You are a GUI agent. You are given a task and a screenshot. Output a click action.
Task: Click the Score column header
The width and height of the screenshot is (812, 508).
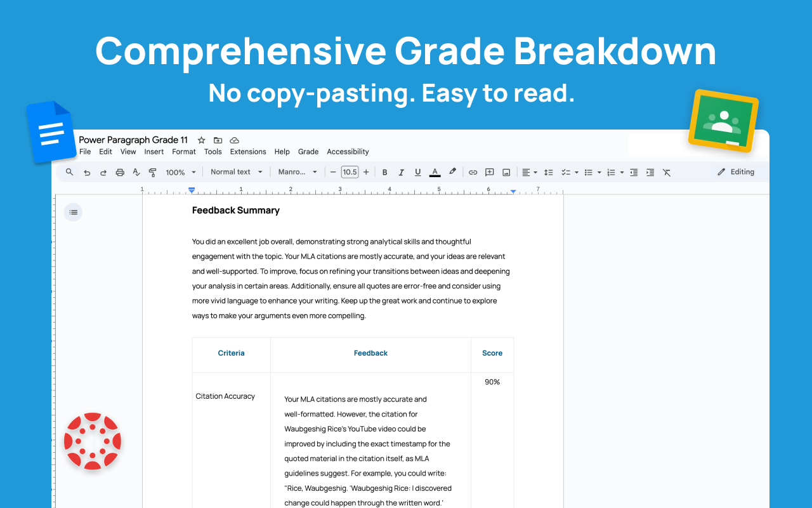tap(492, 353)
